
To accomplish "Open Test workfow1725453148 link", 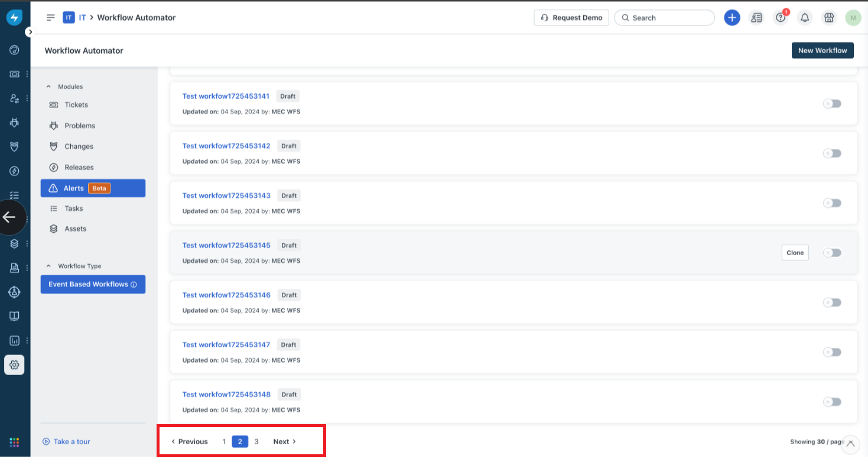I will pos(226,394).
